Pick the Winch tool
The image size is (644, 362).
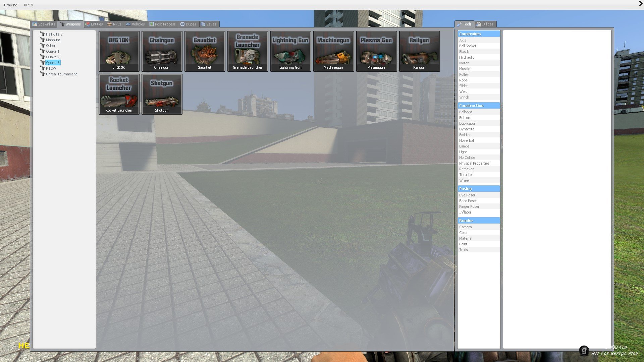coord(479,97)
